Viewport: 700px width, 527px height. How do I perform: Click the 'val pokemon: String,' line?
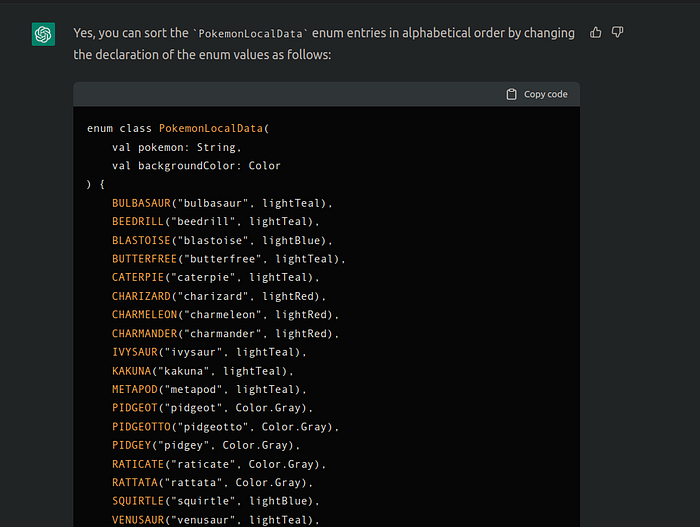[176, 147]
